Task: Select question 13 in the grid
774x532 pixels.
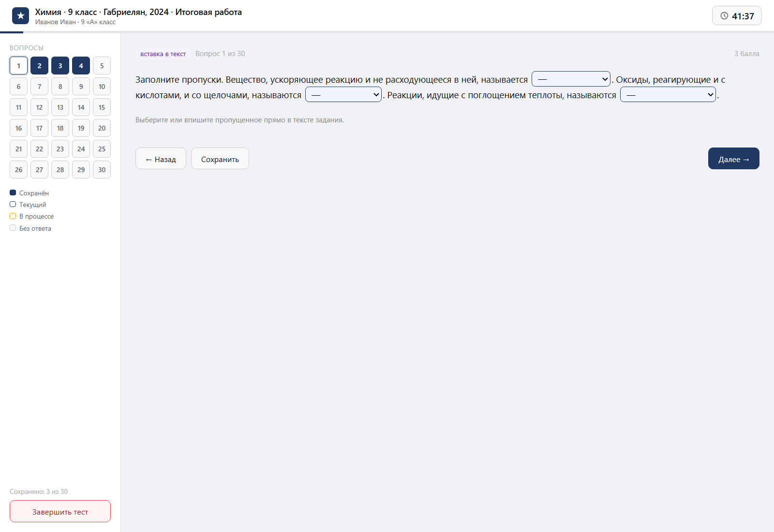Action: [x=60, y=107]
